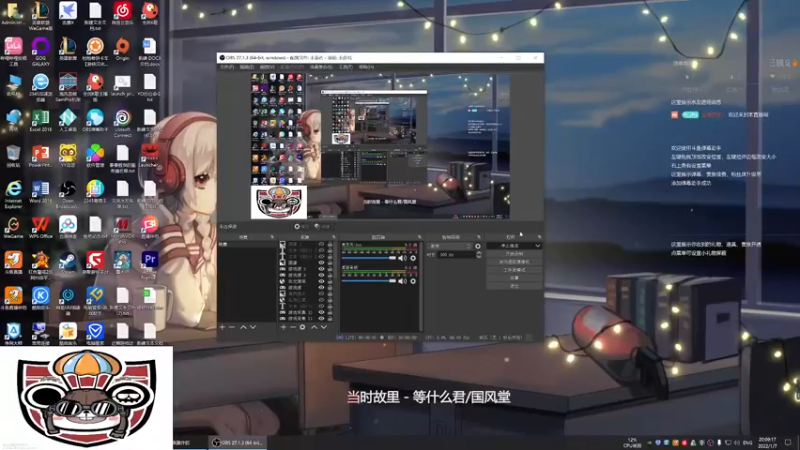Open notification center in taskbar corner

click(x=788, y=443)
